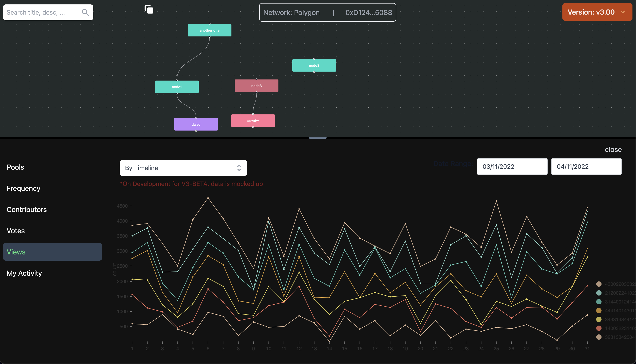636x364 pixels.
Task: Click the Network Polygon address box
Action: click(x=327, y=13)
